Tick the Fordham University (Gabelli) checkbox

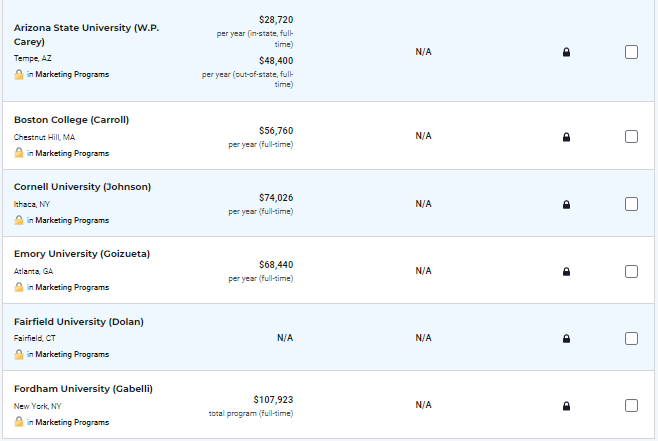(631, 405)
